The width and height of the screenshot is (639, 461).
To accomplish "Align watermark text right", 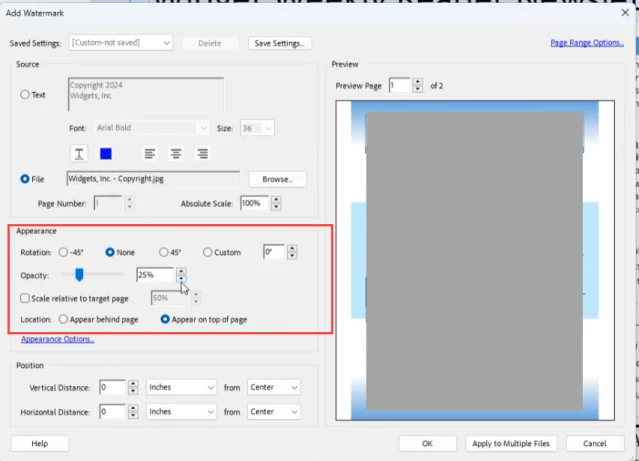I will tap(203, 154).
